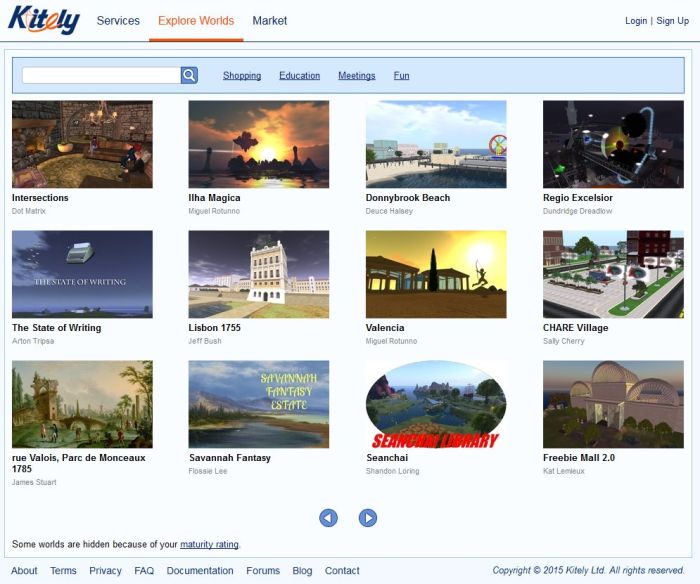
Task: Click the Login link
Action: click(x=636, y=21)
